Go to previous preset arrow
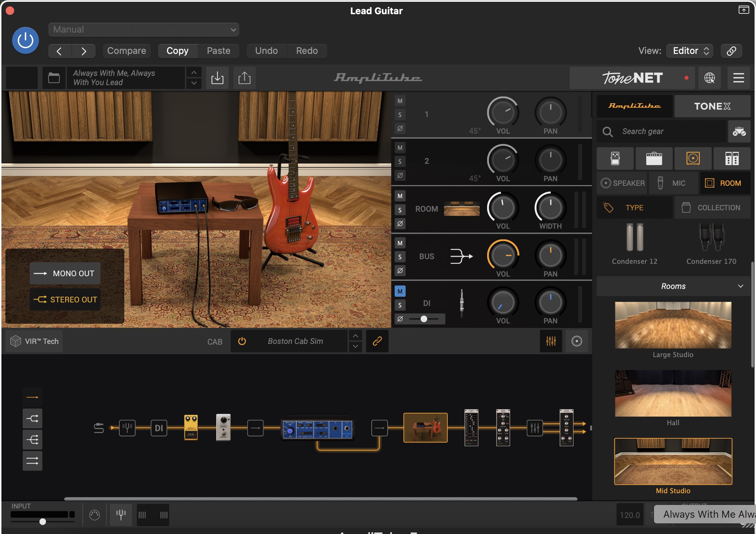This screenshot has height=534, width=756. (60, 51)
